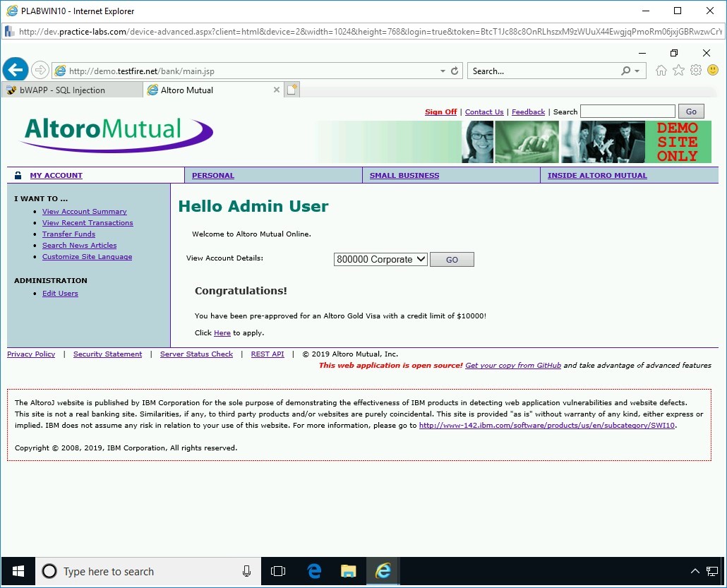Refresh the page with reload icon

(455, 71)
